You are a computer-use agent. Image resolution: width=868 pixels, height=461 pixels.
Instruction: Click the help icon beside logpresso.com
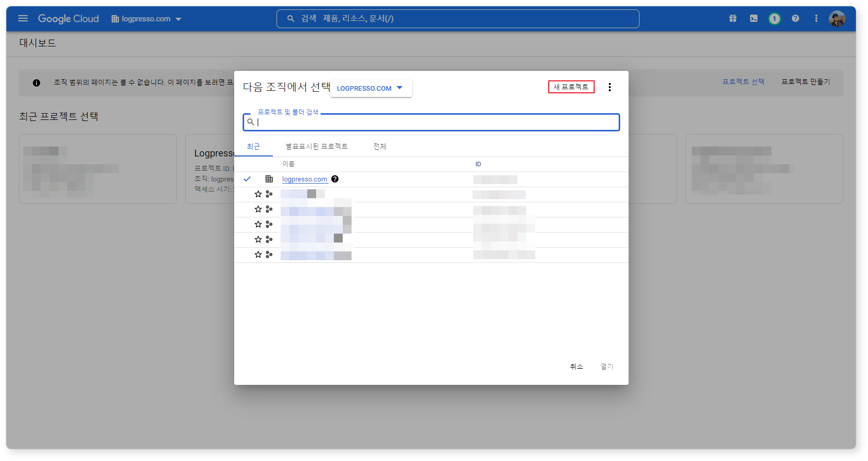coord(335,179)
